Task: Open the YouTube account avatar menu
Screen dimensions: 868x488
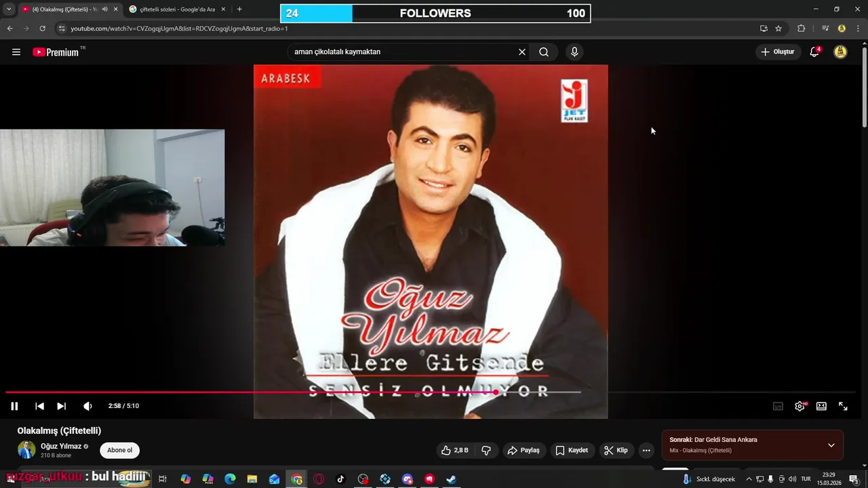Action: (x=840, y=52)
